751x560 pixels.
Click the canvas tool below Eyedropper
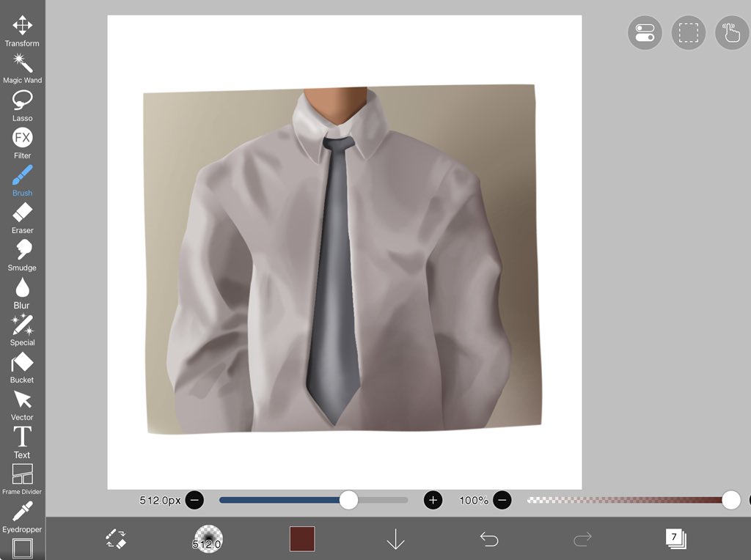[x=23, y=548]
